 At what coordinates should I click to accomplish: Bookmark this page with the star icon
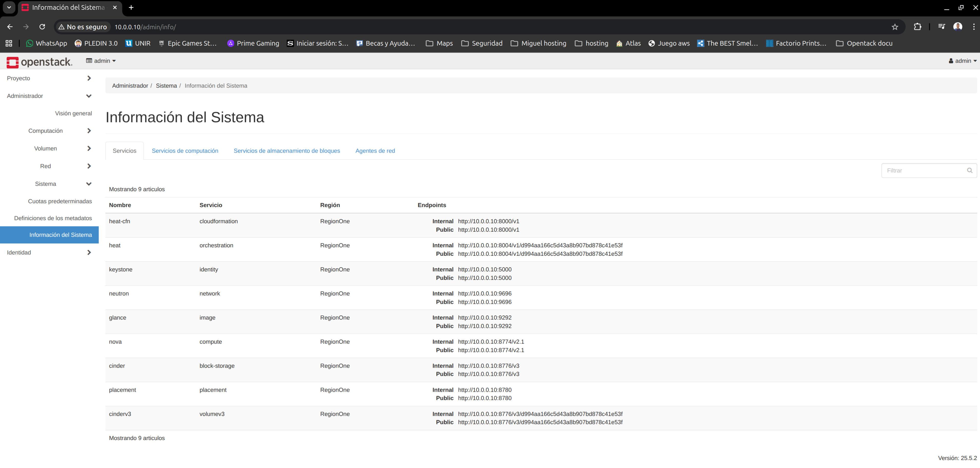[x=895, y=27]
